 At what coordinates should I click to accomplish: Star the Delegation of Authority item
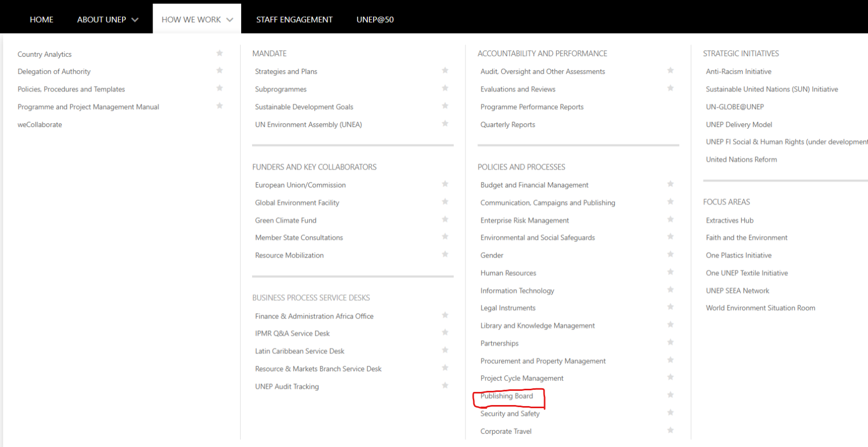[x=220, y=70]
